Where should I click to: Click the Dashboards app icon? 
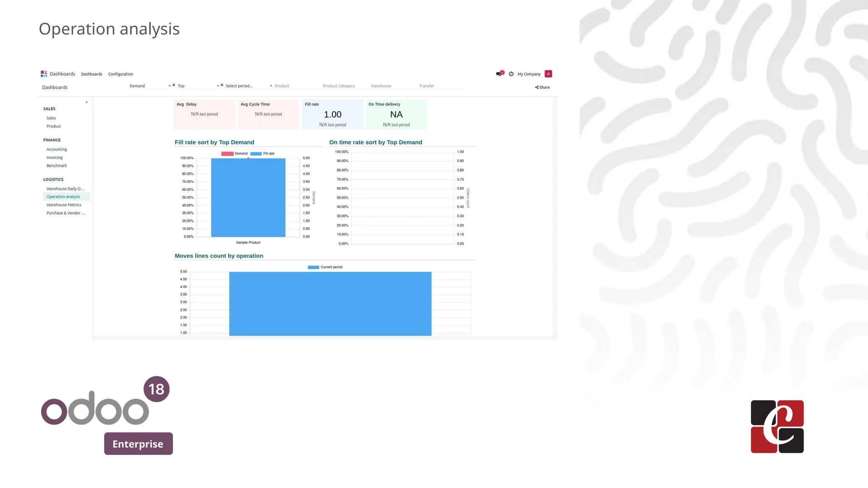pos(44,74)
